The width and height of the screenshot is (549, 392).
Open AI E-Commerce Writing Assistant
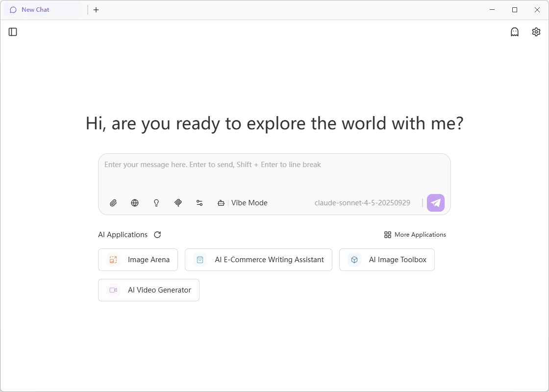coord(258,260)
